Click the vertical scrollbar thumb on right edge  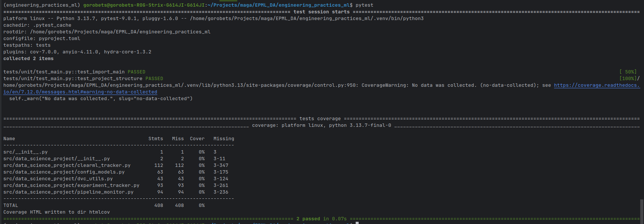point(642,211)
